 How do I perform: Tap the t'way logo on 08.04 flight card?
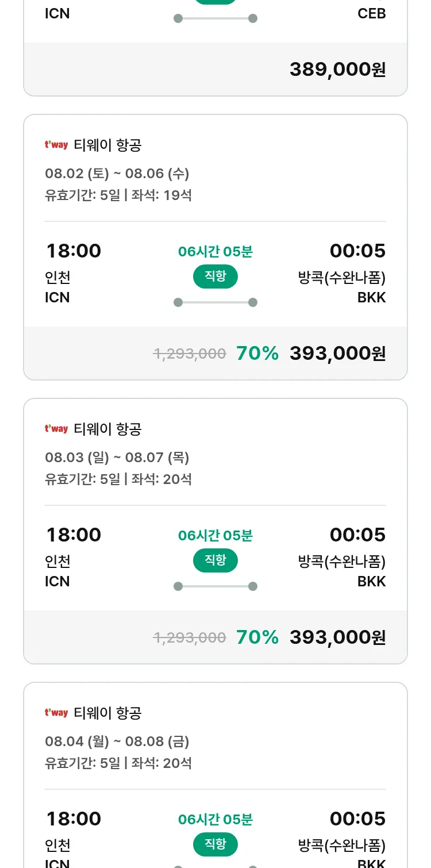coord(56,713)
